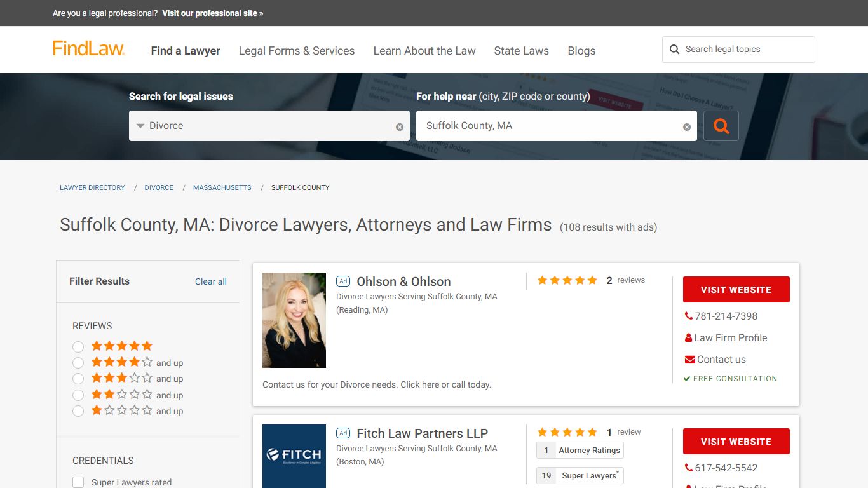Screen dimensions: 868x488
Task: Click the person icon beside Law Firm Profile
Action: tap(689, 338)
